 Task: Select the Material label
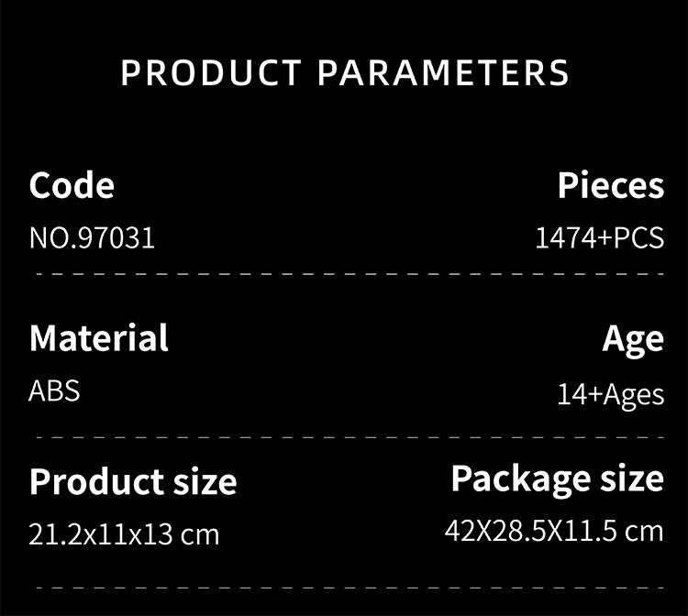pos(99,338)
